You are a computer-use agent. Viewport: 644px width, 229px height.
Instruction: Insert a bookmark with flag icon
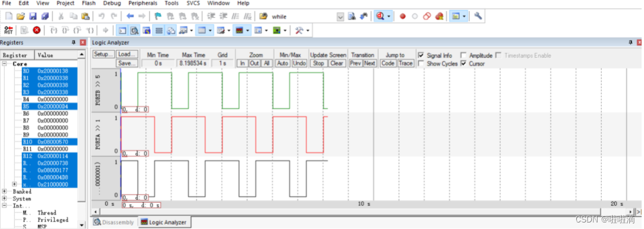pos(158,17)
